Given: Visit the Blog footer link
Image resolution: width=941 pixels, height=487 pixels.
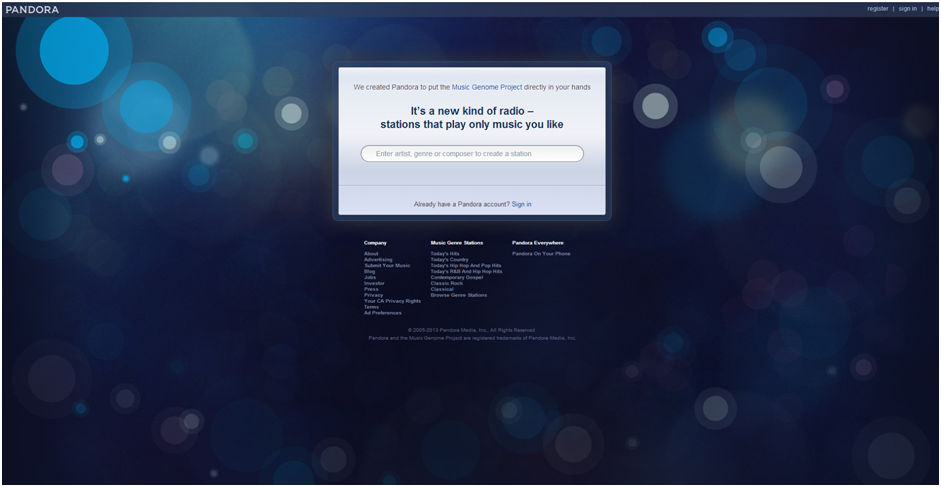Looking at the screenshot, I should pos(369,271).
